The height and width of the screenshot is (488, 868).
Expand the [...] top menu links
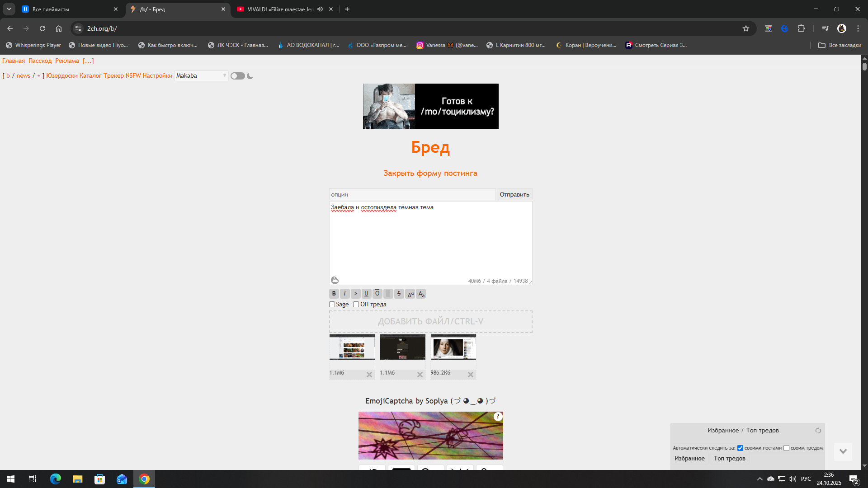(88, 61)
